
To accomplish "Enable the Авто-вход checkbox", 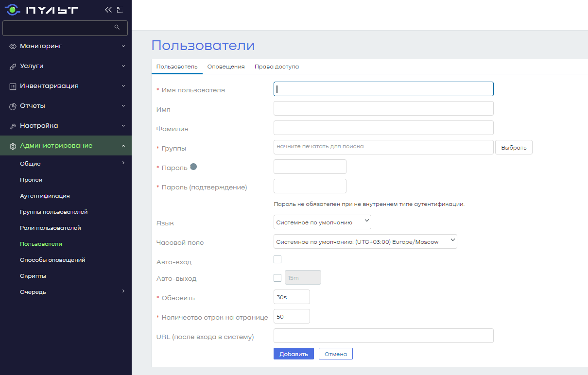I will (x=277, y=259).
